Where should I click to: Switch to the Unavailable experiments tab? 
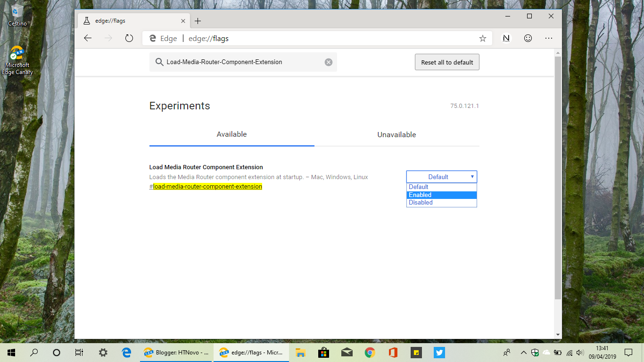click(x=396, y=134)
